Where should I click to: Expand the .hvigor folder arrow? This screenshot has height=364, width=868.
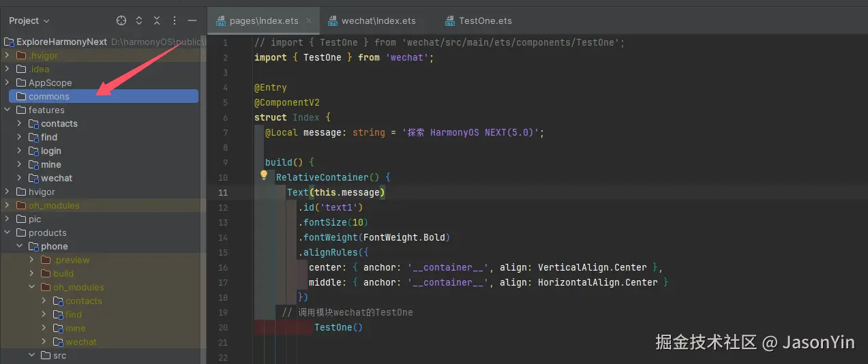(8, 55)
